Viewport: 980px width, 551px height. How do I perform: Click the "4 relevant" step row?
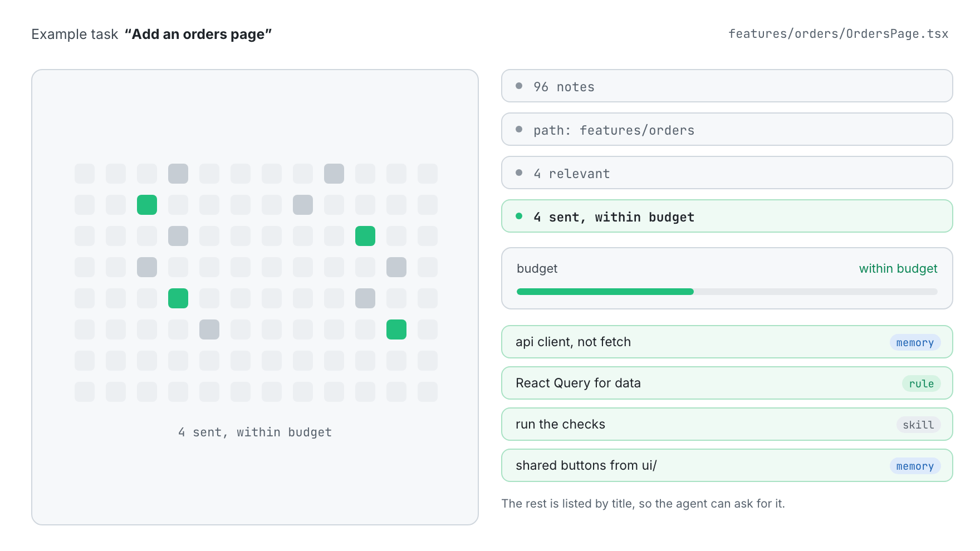[727, 173]
